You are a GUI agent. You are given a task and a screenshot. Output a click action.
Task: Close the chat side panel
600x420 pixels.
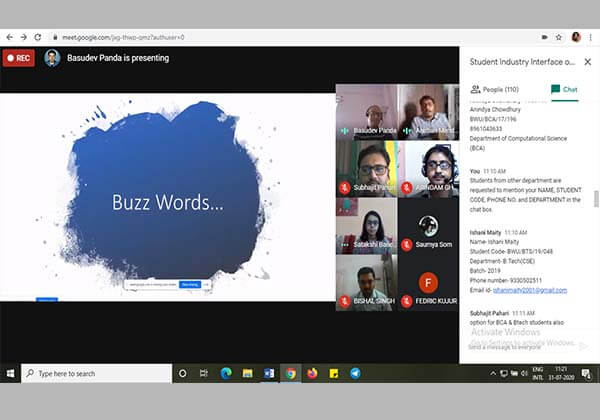point(589,63)
